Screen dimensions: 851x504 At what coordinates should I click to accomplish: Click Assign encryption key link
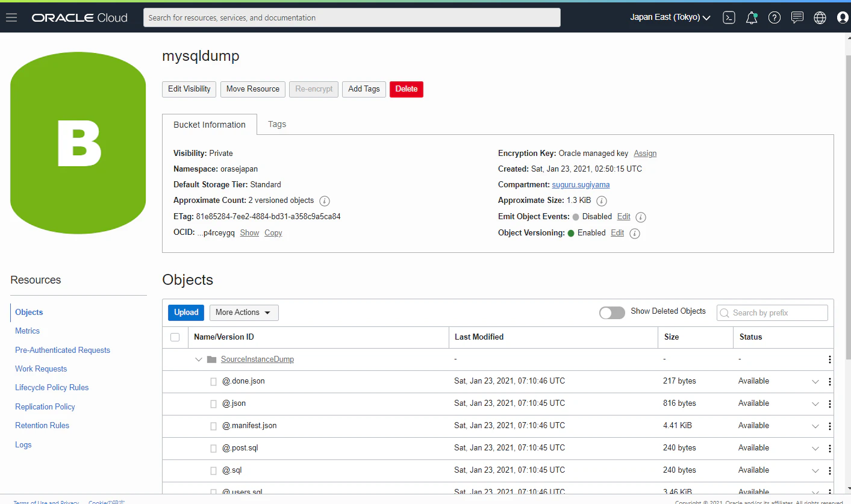coord(645,154)
